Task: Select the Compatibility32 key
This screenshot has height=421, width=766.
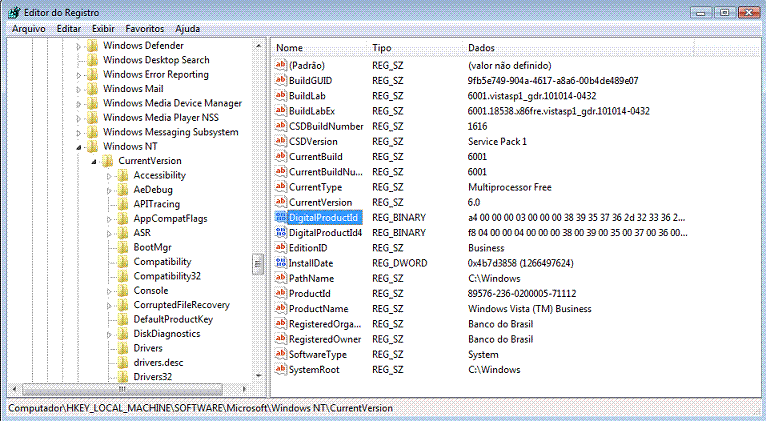Action: pyautogui.click(x=167, y=276)
